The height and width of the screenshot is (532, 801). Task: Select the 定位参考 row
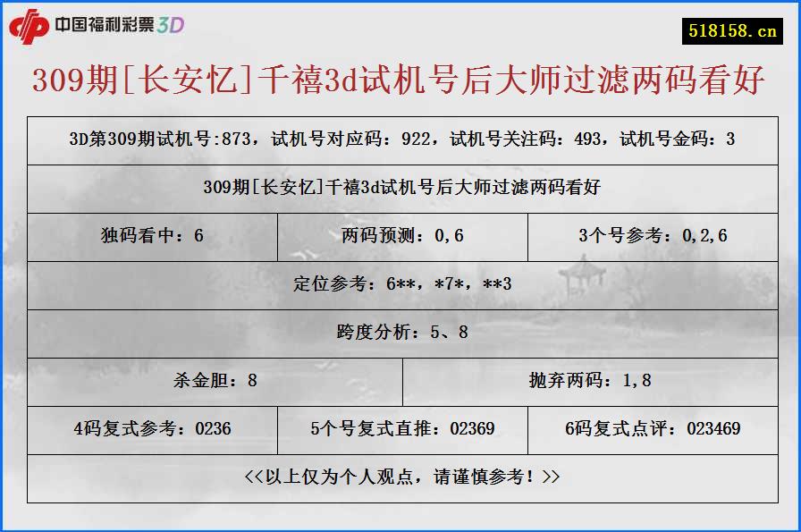point(400,285)
